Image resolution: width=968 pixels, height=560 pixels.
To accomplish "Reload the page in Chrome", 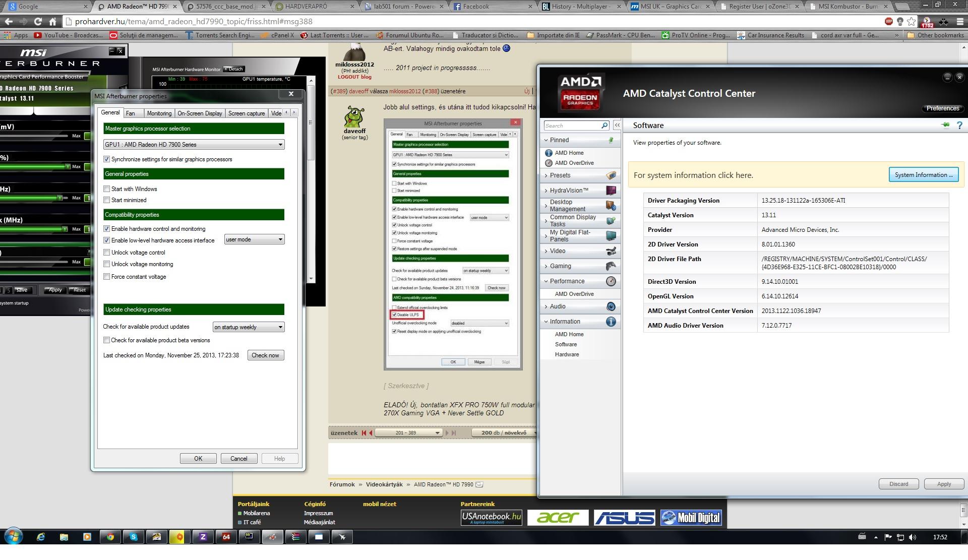I will point(38,22).
